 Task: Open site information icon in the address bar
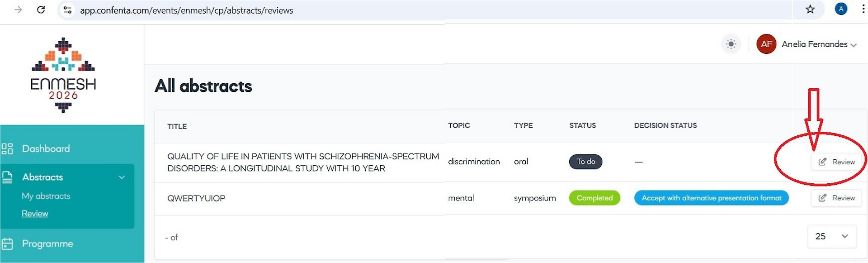[67, 10]
